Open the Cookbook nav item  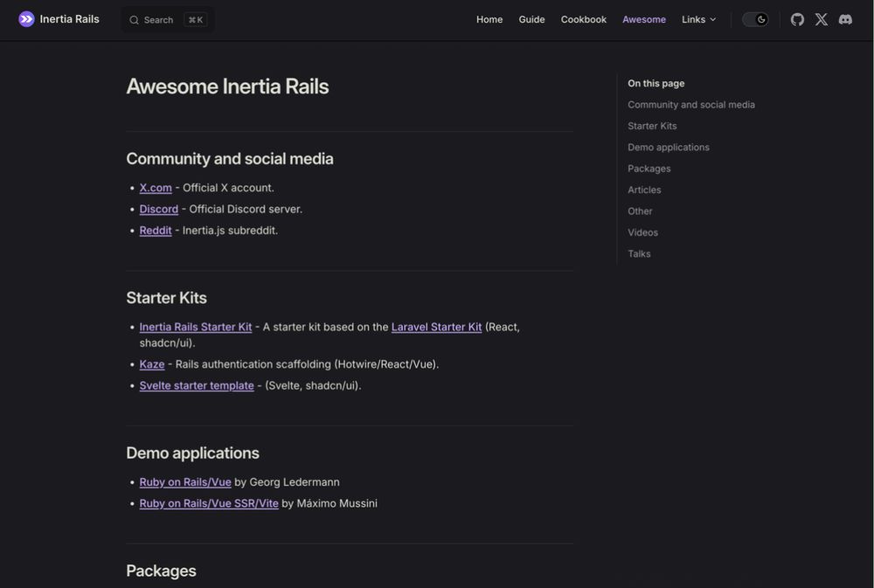[583, 19]
